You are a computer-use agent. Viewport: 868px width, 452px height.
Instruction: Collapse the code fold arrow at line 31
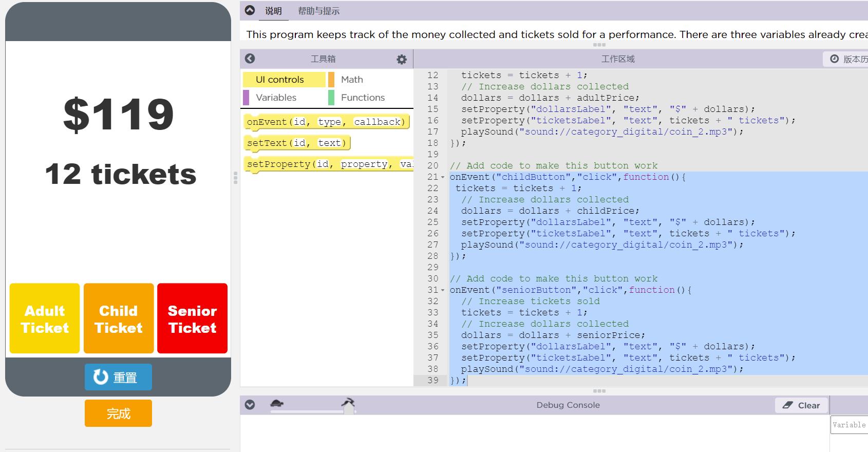(x=443, y=290)
